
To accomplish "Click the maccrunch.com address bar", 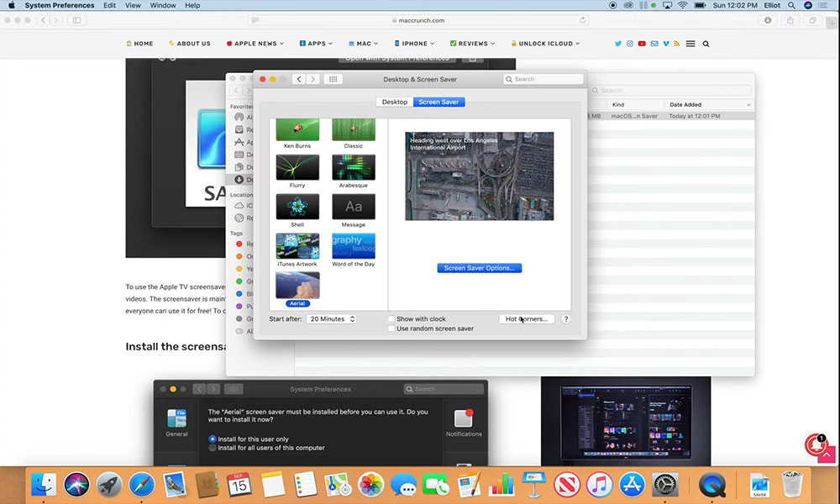I will click(418, 20).
